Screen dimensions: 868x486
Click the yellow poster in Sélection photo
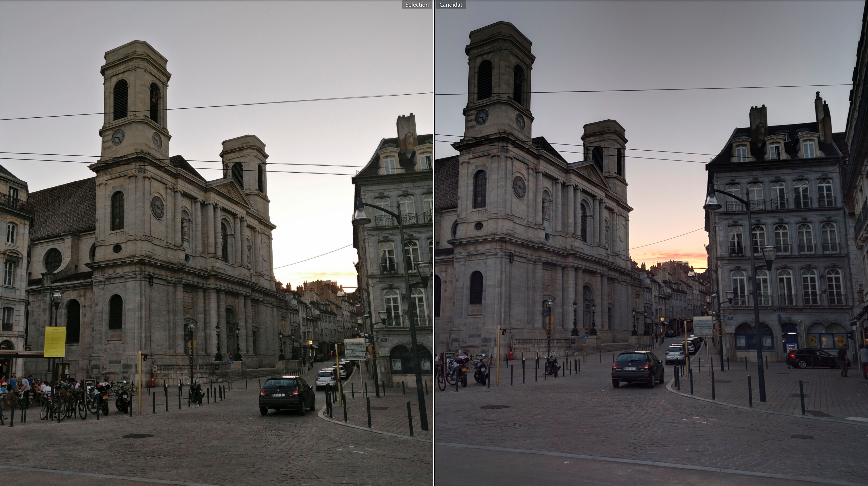[x=55, y=341]
